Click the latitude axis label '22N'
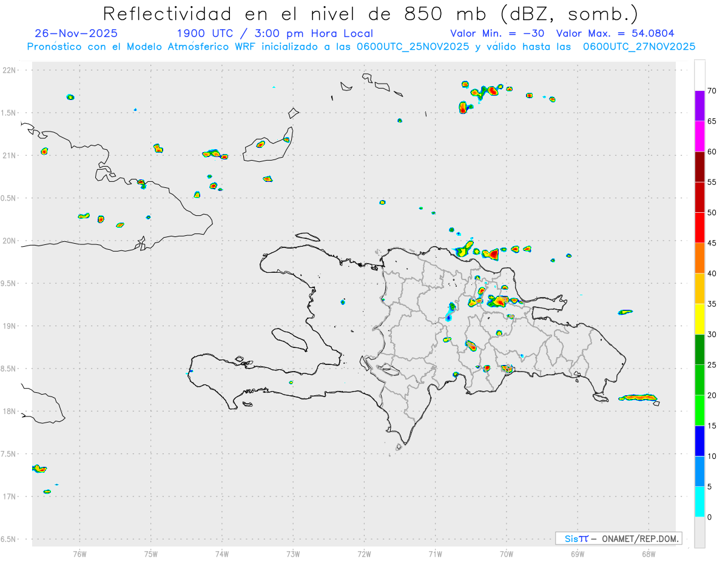The width and height of the screenshot is (728, 562). 10,70
